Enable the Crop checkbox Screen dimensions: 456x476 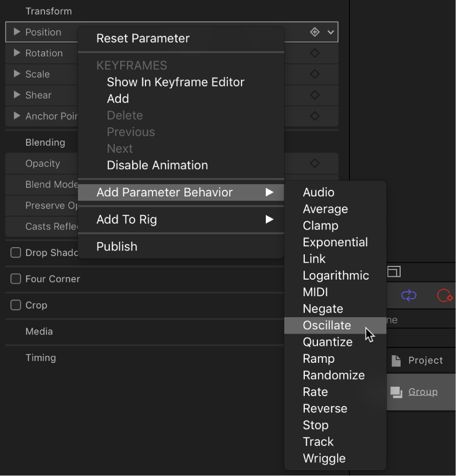pyautogui.click(x=15, y=305)
